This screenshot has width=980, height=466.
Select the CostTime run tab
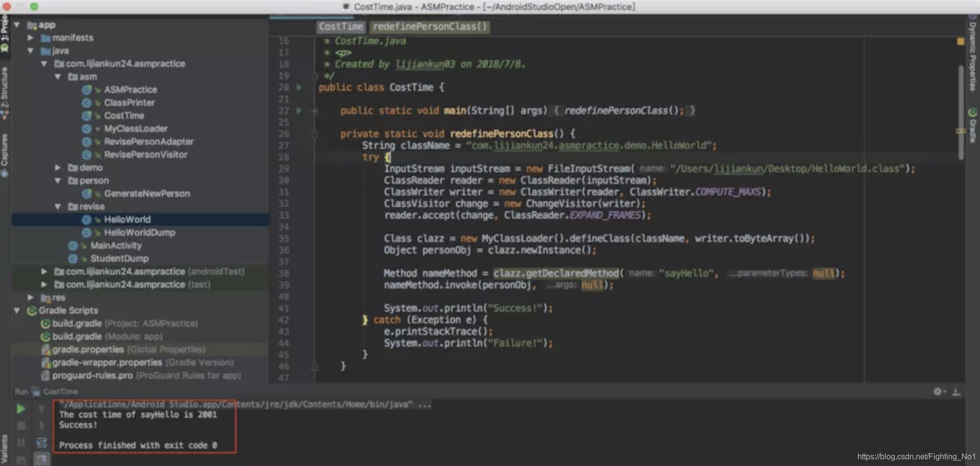coord(55,391)
